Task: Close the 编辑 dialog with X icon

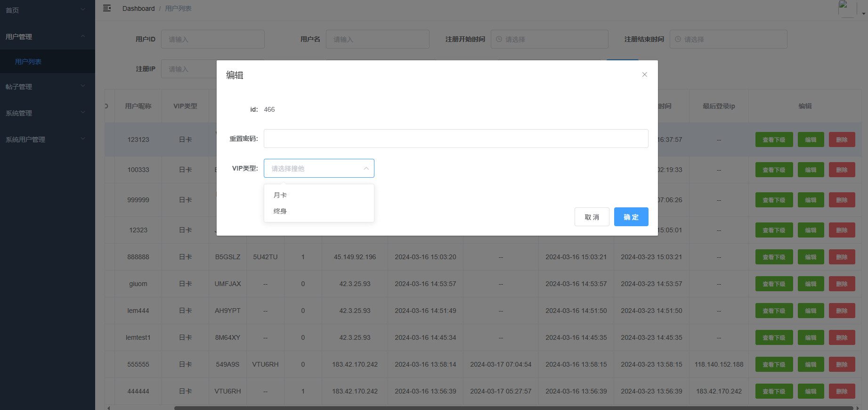Action: pyautogui.click(x=644, y=74)
